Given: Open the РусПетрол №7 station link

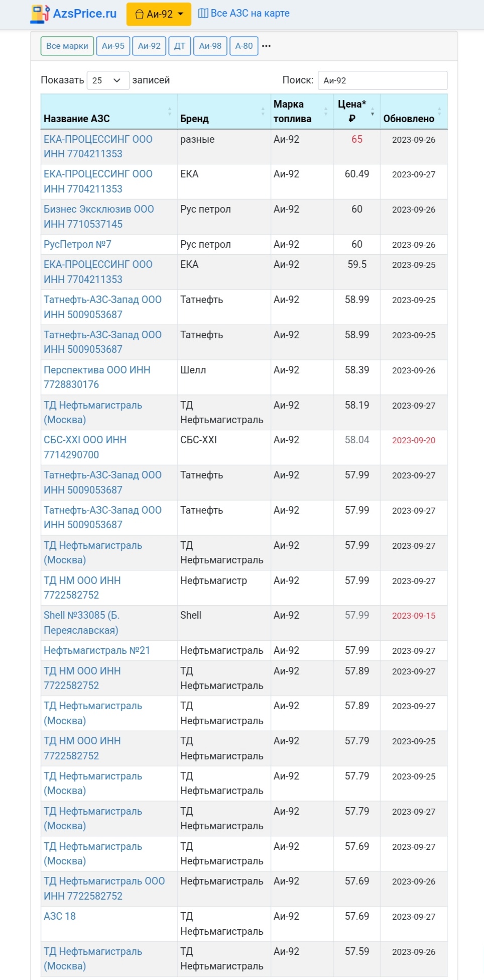Looking at the screenshot, I should [x=77, y=245].
